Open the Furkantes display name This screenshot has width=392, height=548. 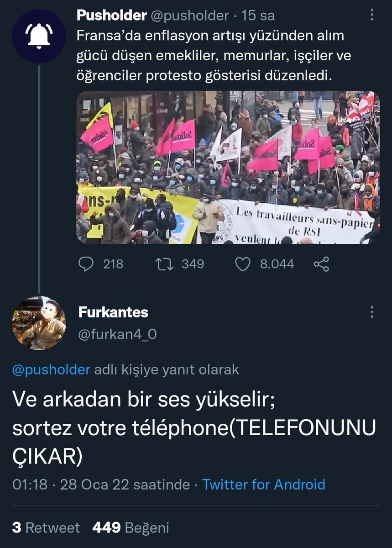[113, 312]
